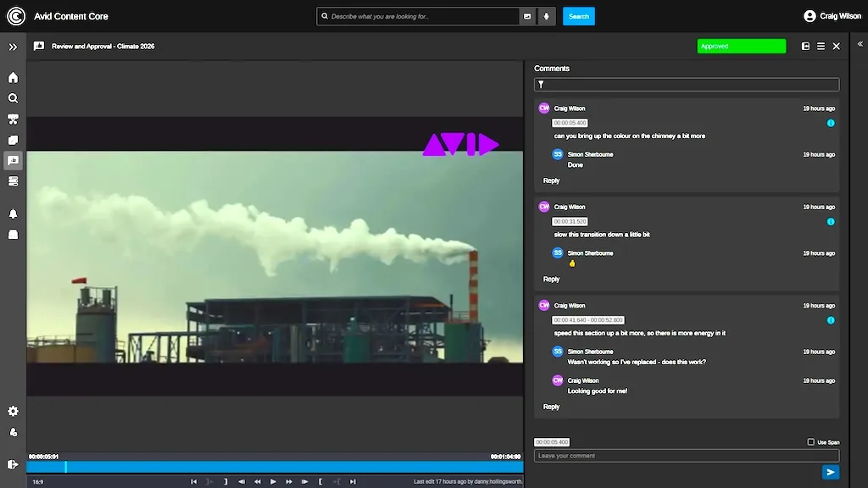The image size is (868, 488).
Task: Toggle the panel layout icon beside Approved
Action: coord(805,47)
